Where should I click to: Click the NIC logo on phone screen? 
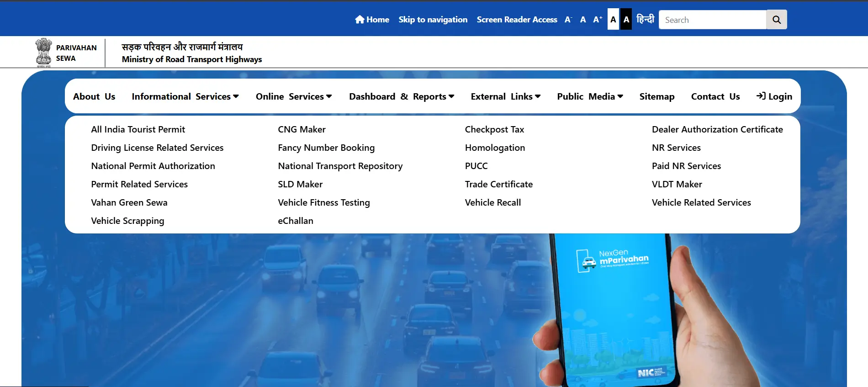652,372
